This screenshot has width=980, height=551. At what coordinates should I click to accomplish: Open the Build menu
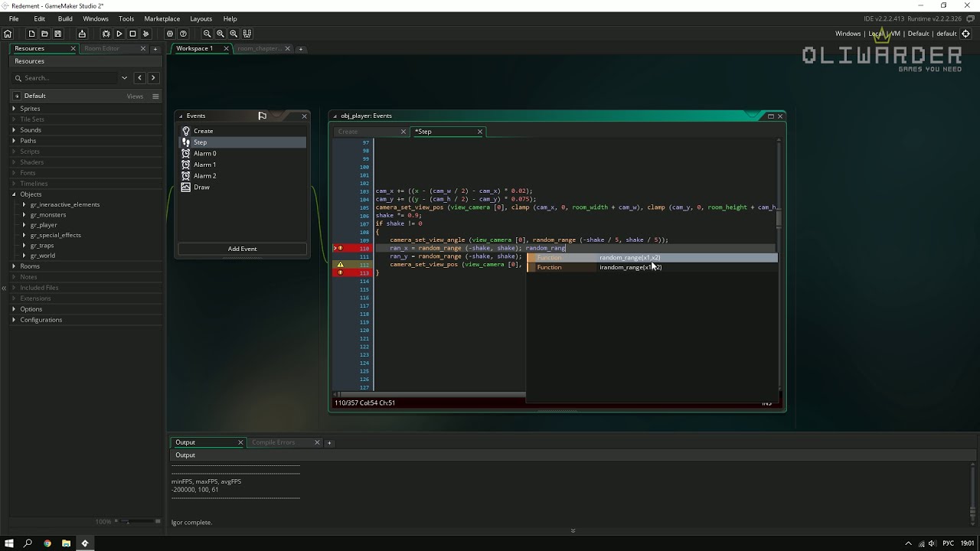point(65,18)
